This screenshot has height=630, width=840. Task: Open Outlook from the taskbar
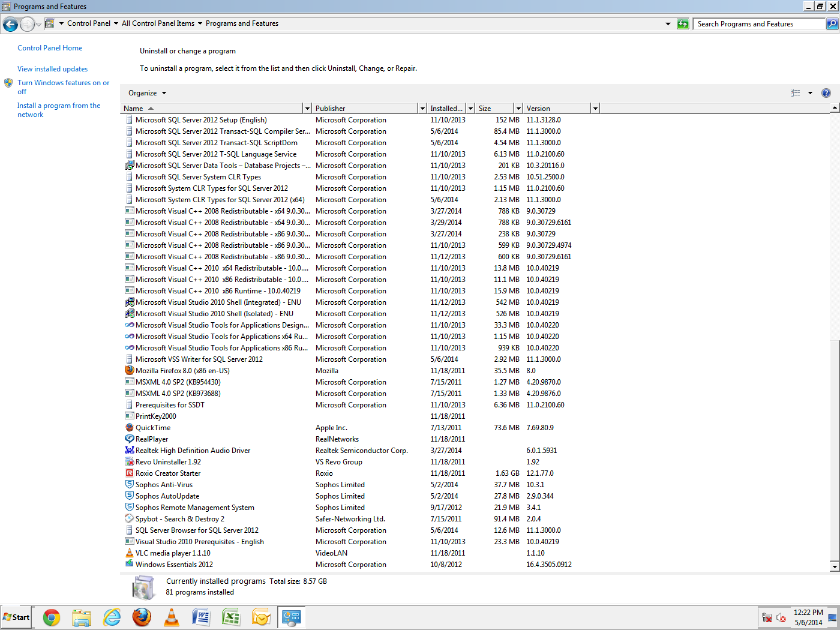pos(262,617)
